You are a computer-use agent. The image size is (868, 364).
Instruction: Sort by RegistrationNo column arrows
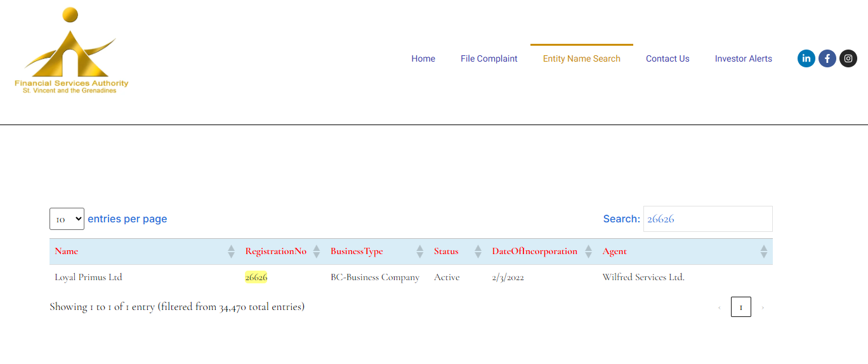(x=316, y=252)
